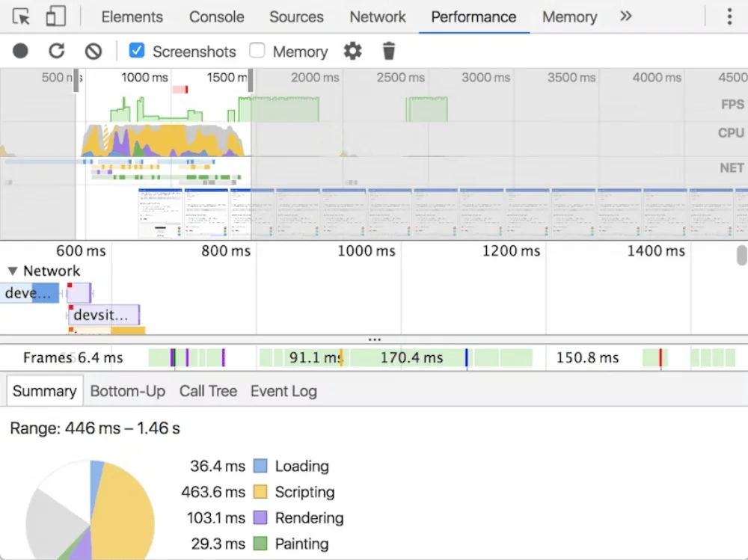Screen dimensions: 748x560
Task: Open the Event Log tab
Action: pyautogui.click(x=283, y=391)
